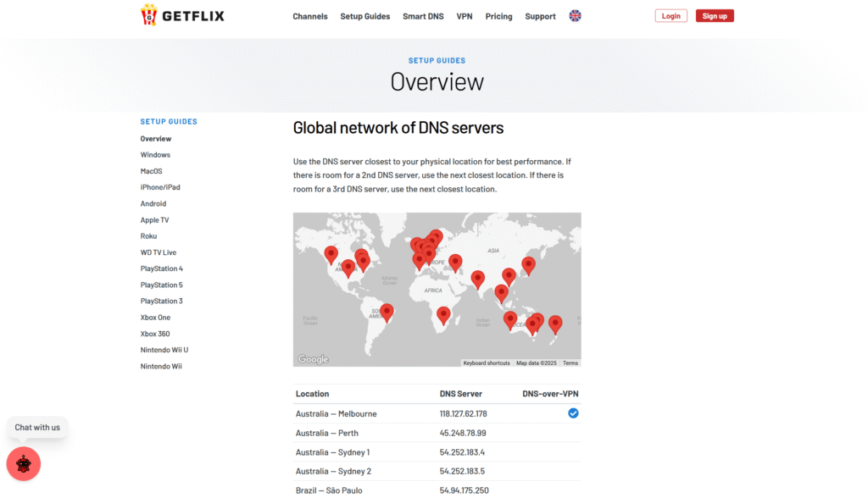This screenshot has height=498, width=868.
Task: Open the chat robot icon
Action: pyautogui.click(x=24, y=463)
